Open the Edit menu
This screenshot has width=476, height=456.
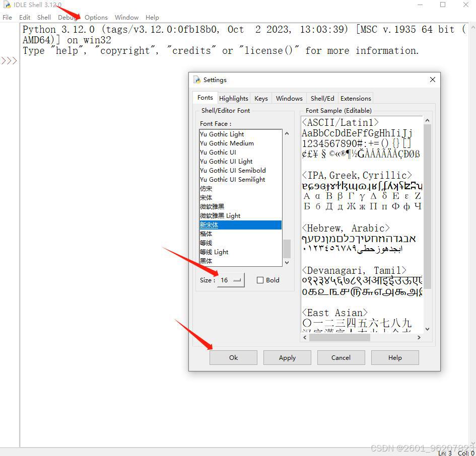(x=25, y=17)
